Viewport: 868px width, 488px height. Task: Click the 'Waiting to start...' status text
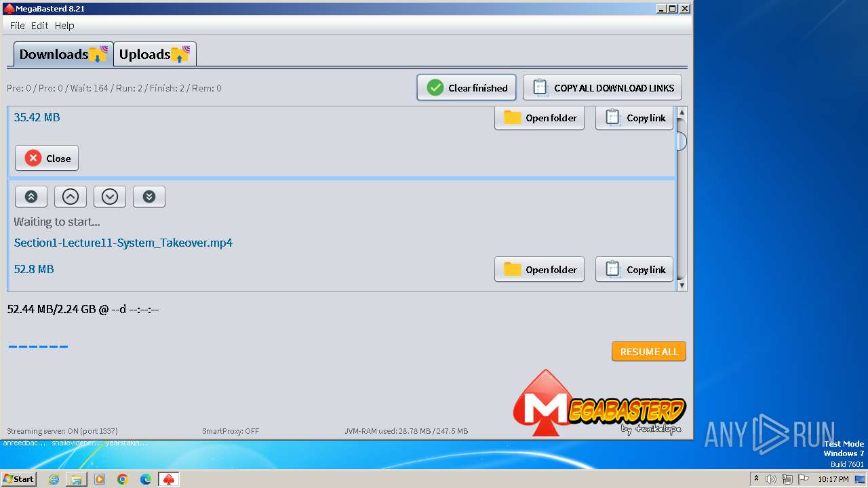[x=57, y=222]
